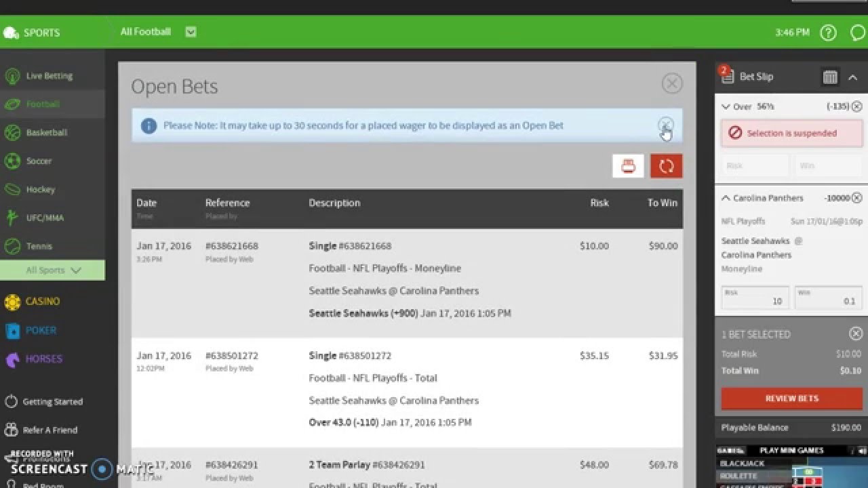868x488 pixels.
Task: Click the Football ball icon
Action: [12, 104]
